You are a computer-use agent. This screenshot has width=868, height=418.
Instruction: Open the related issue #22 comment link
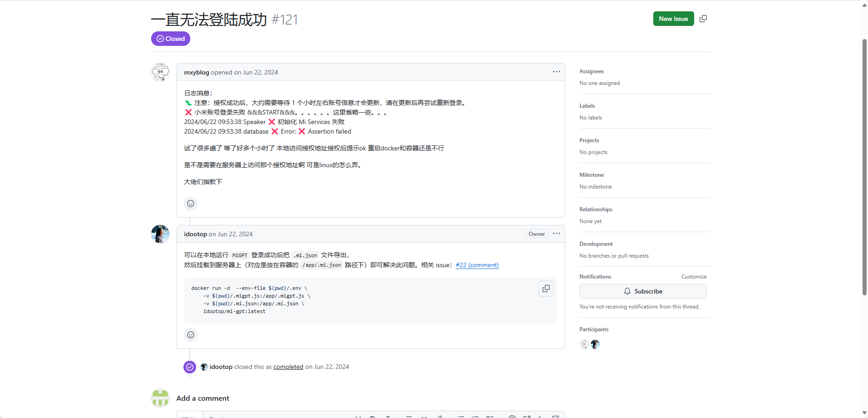(477, 265)
